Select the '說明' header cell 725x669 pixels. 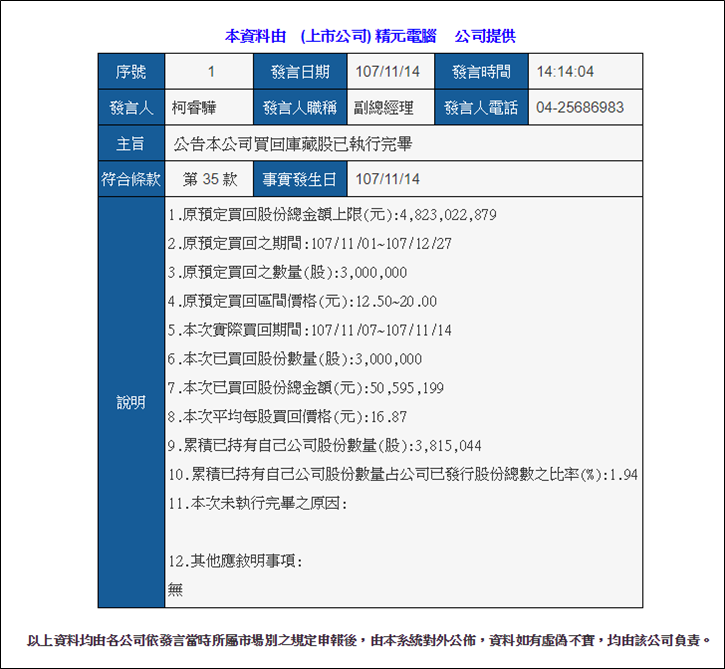(x=131, y=402)
